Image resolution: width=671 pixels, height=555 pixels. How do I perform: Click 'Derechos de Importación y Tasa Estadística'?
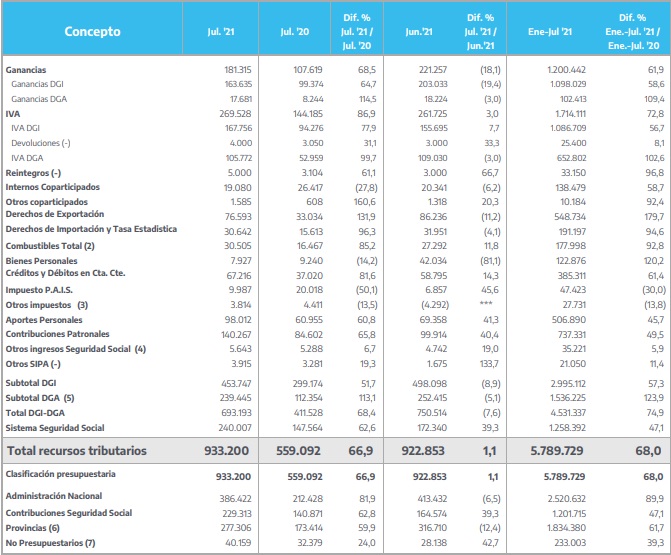pos(91,229)
